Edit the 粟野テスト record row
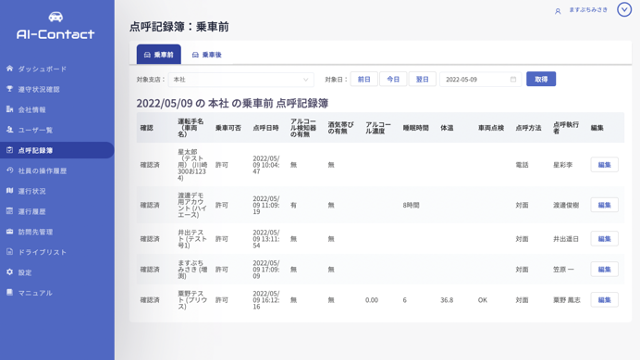The width and height of the screenshot is (640, 360). point(604,300)
